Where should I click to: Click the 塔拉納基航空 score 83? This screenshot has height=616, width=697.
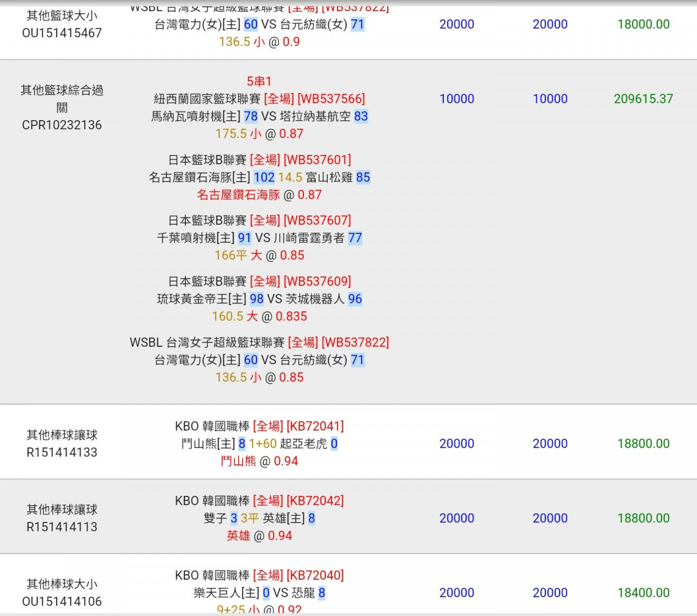point(361,116)
